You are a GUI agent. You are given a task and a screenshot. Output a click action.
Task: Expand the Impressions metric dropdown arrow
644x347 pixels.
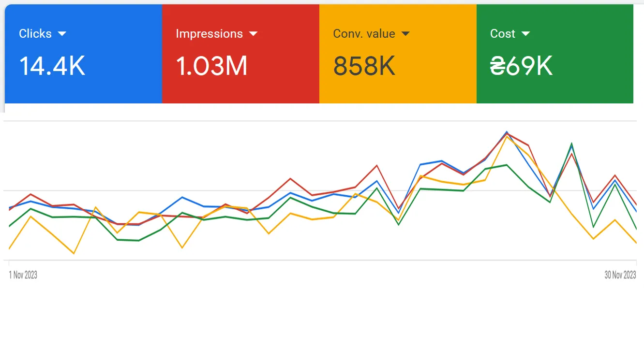pos(253,34)
